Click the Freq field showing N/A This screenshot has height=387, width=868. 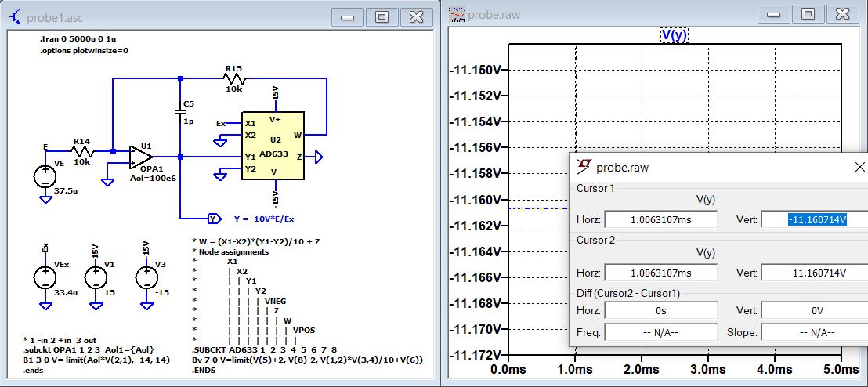660,332
